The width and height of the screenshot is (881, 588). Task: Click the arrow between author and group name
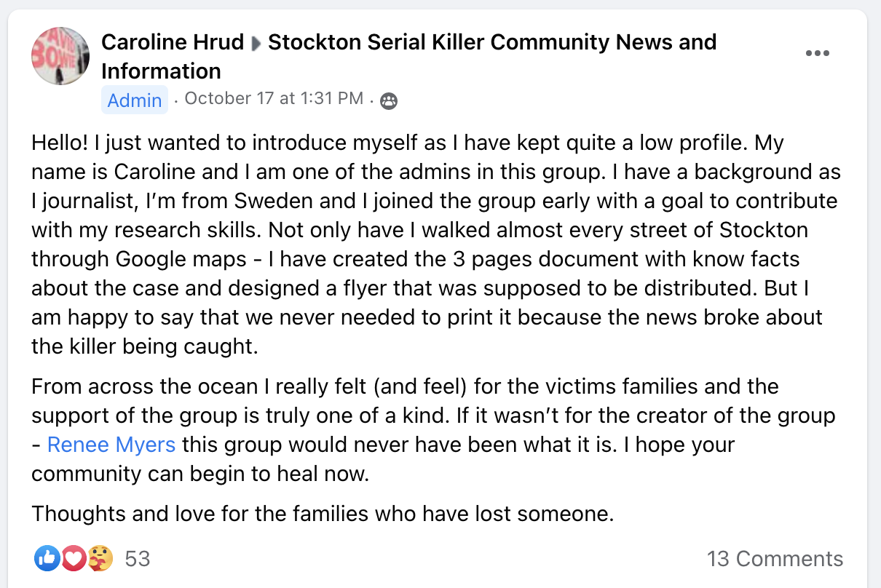pos(256,43)
